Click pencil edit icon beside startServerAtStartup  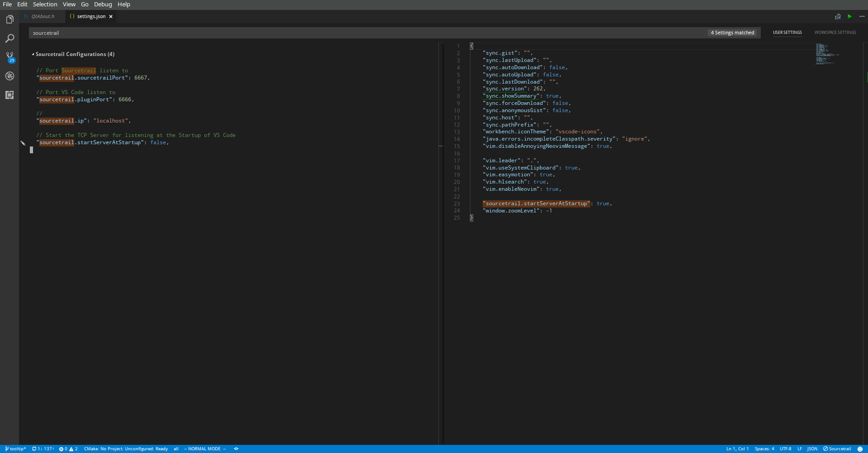[x=23, y=143]
